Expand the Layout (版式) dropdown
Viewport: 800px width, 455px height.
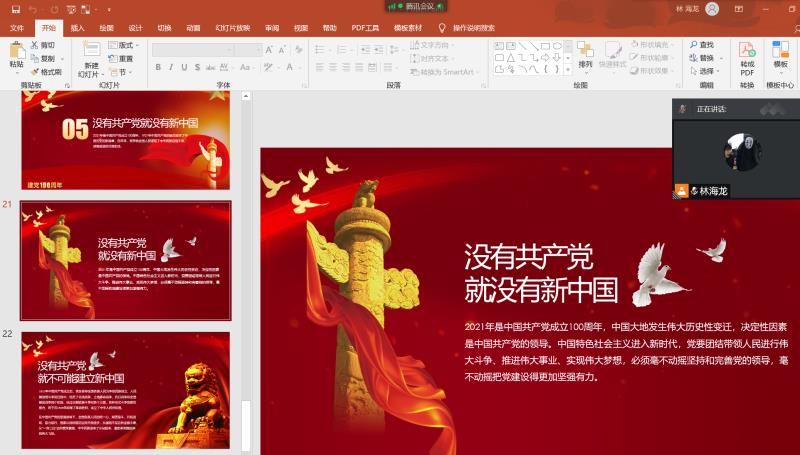[x=124, y=45]
